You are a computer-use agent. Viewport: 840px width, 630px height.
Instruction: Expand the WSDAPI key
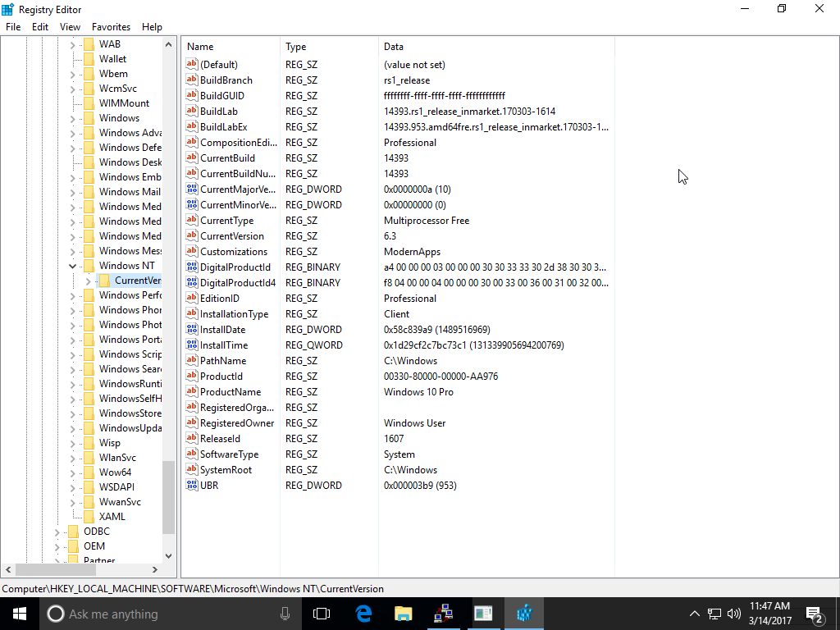pos(73,487)
